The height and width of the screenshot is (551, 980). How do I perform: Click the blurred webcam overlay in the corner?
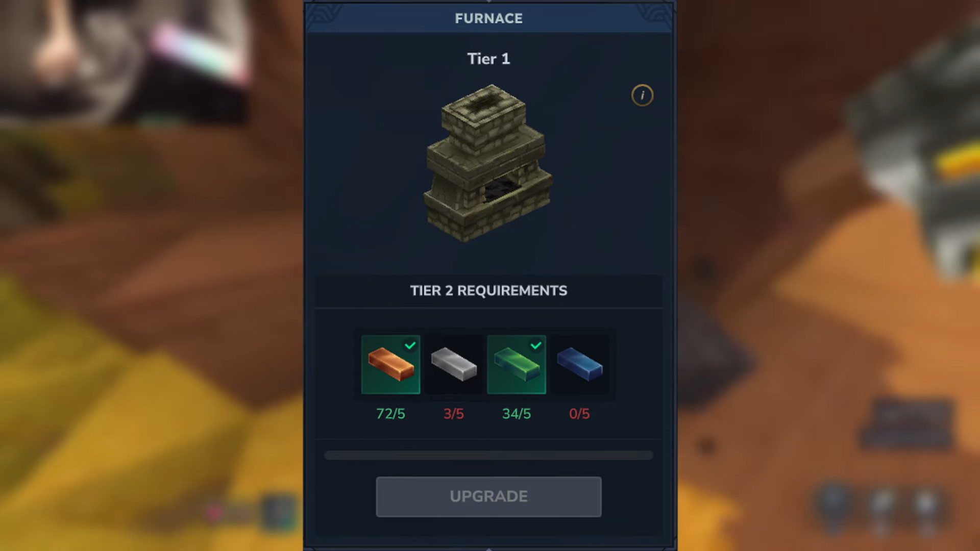tap(125, 61)
